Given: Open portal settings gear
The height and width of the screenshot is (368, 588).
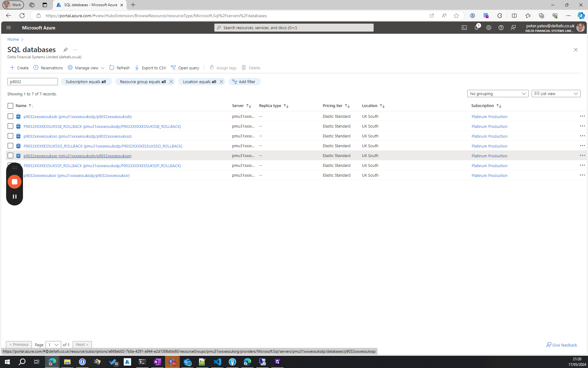Looking at the screenshot, I should pos(489,28).
